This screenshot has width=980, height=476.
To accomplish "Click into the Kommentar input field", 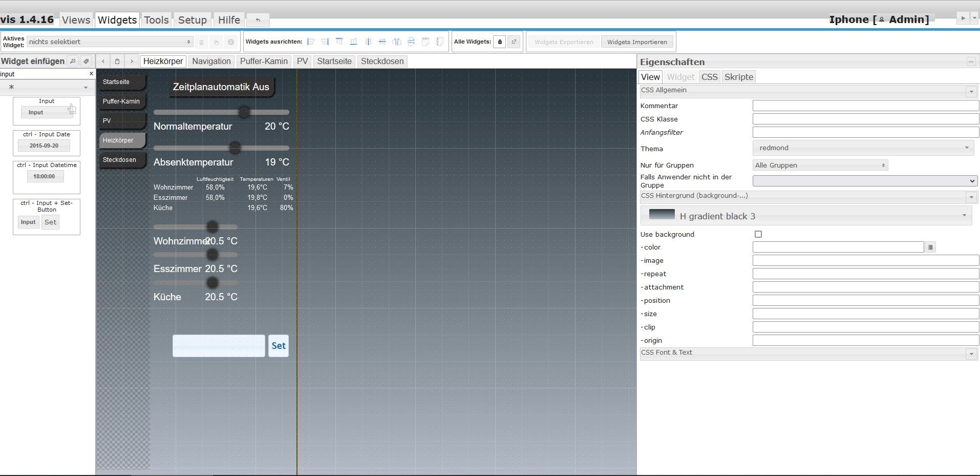I will click(865, 106).
